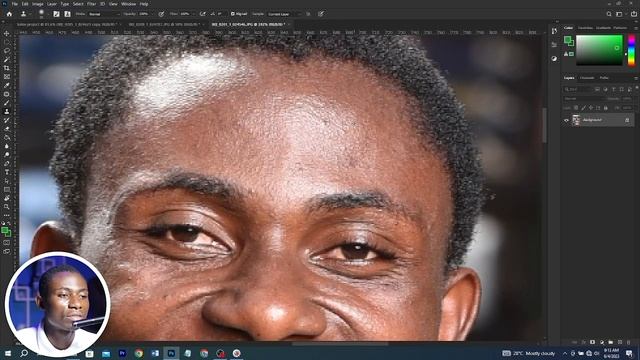
Task: Open the File menu
Action: tap(15, 4)
